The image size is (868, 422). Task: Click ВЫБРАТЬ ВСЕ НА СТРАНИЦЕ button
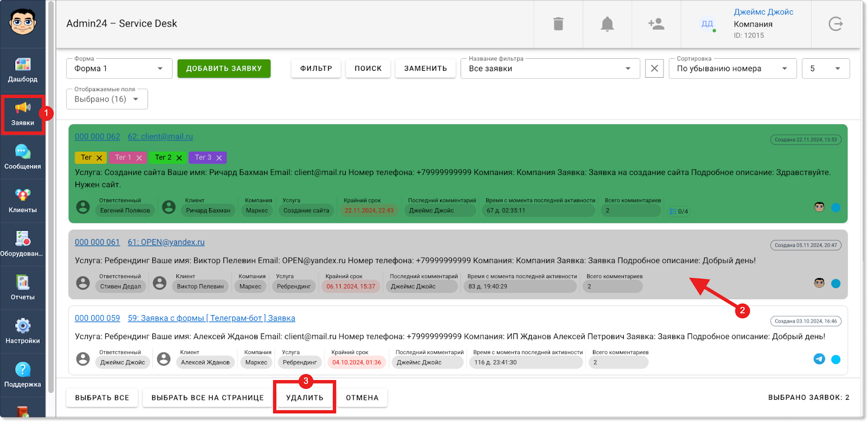click(208, 398)
